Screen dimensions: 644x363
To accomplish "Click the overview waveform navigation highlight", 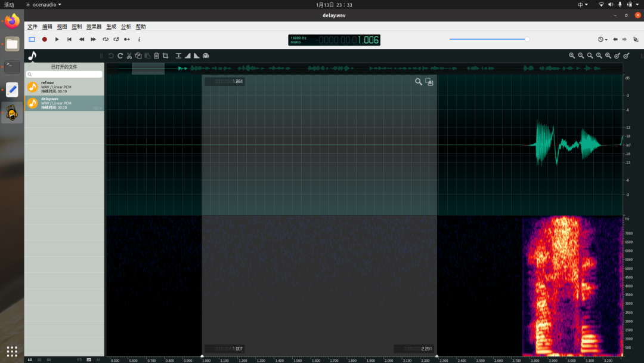I will 148,68.
